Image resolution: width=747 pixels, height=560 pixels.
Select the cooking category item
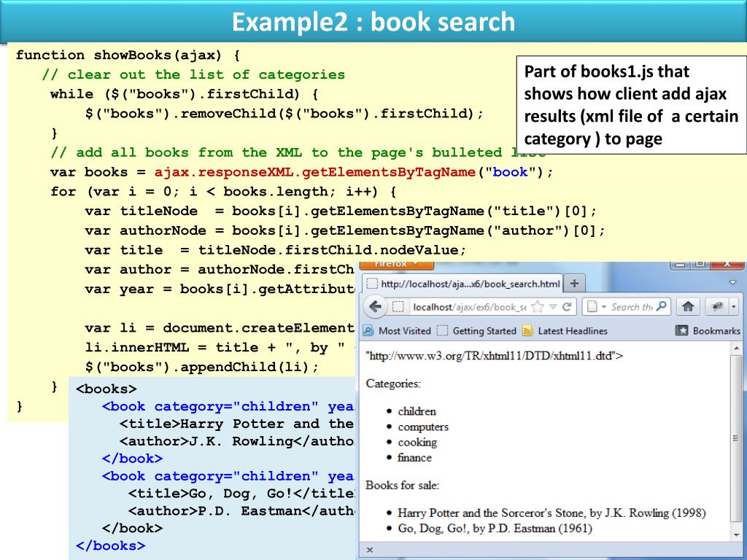click(417, 442)
